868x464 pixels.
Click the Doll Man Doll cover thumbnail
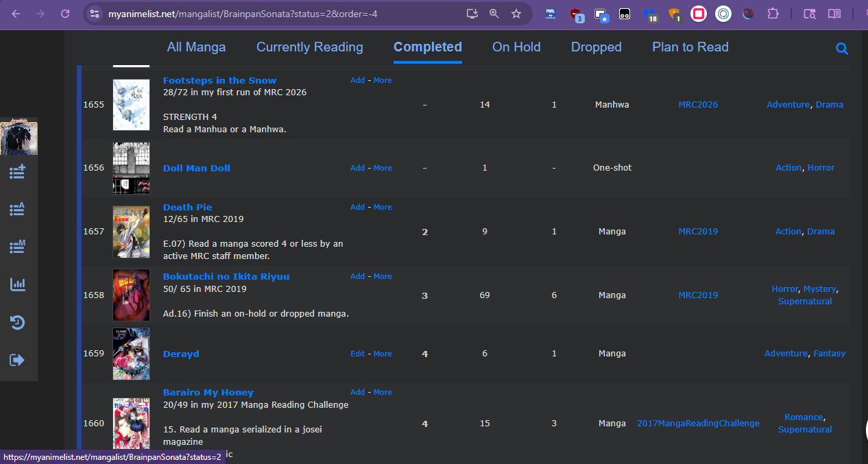coord(131,168)
